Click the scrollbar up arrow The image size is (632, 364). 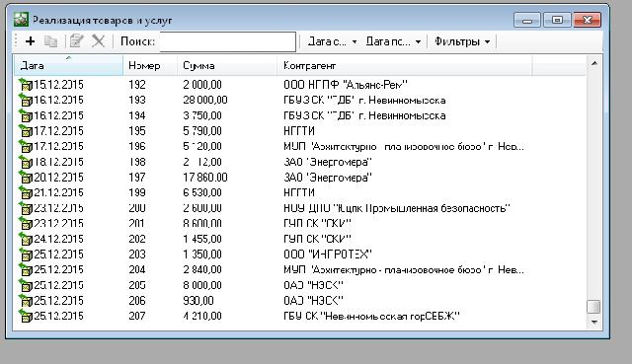[594, 63]
